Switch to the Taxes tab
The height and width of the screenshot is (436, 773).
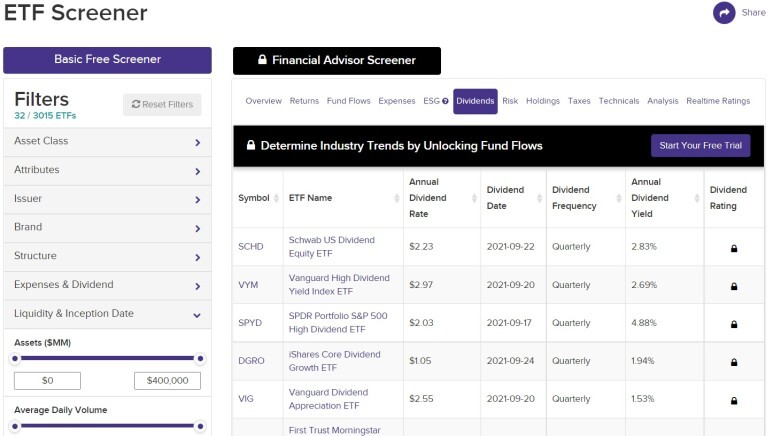[579, 101]
